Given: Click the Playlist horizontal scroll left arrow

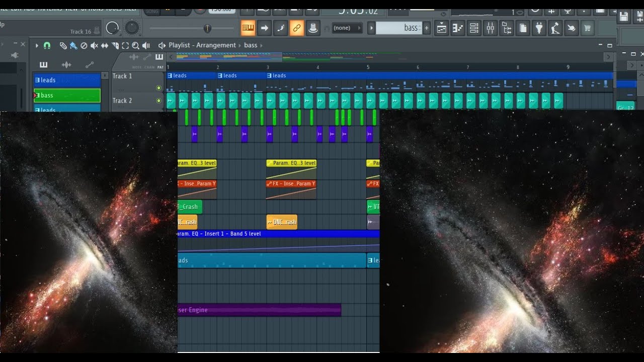Looking at the screenshot, I should tap(171, 57).
